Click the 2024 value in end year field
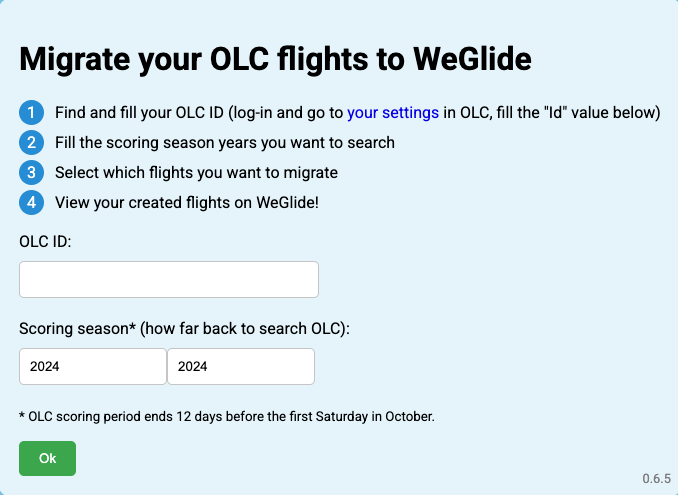 192,366
